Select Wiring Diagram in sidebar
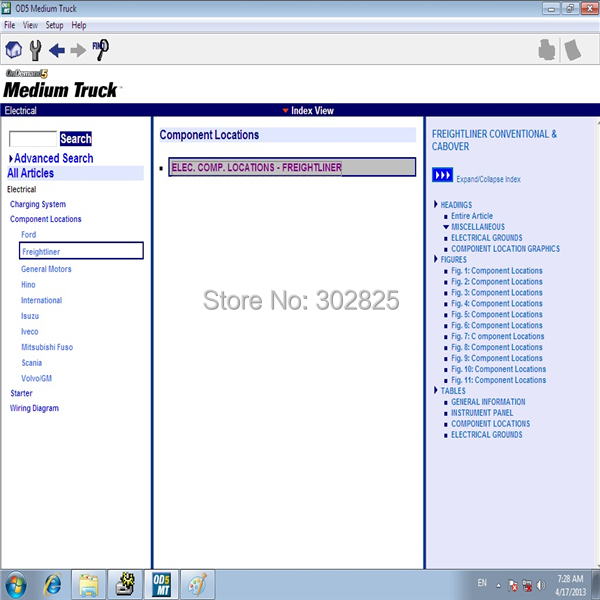Viewport: 600px width, 600px height. pos(34,408)
